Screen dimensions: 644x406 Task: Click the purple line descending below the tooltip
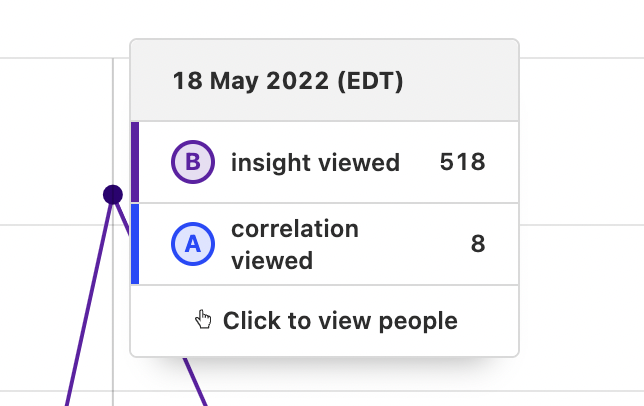pyautogui.click(x=194, y=380)
